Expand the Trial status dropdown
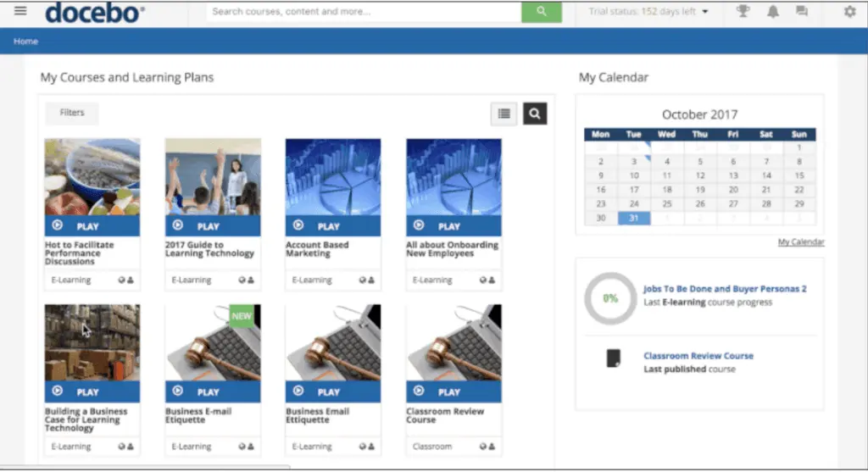 [x=648, y=11]
